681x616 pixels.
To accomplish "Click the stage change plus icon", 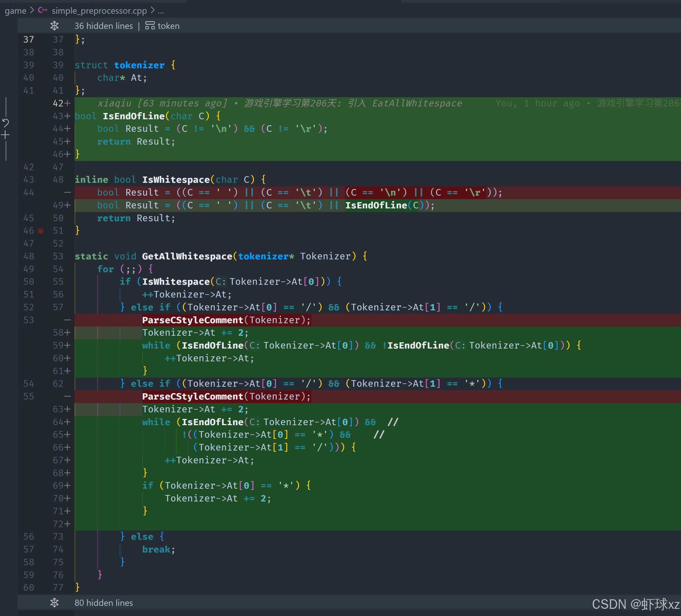I will pos(5,135).
